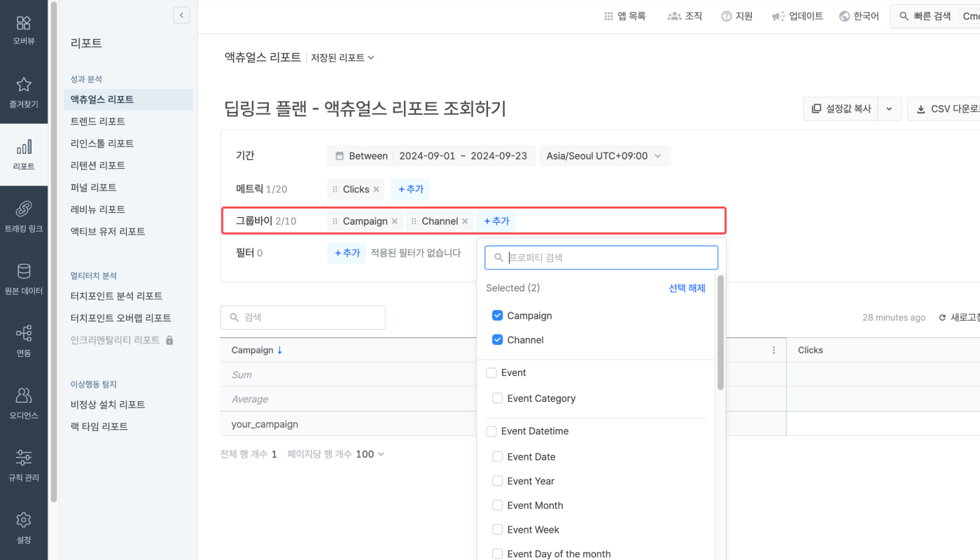Click the table 검색 search field
The width and height of the screenshot is (980, 560).
tap(302, 317)
